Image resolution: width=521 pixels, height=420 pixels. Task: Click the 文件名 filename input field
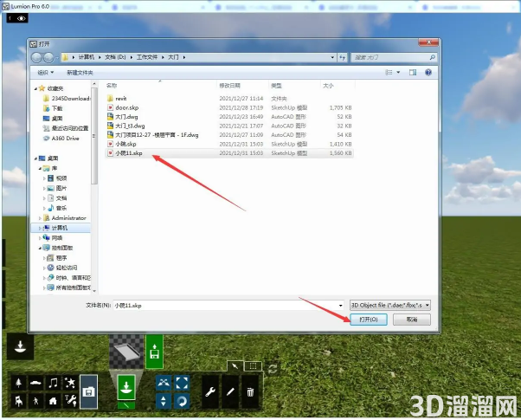(226, 306)
